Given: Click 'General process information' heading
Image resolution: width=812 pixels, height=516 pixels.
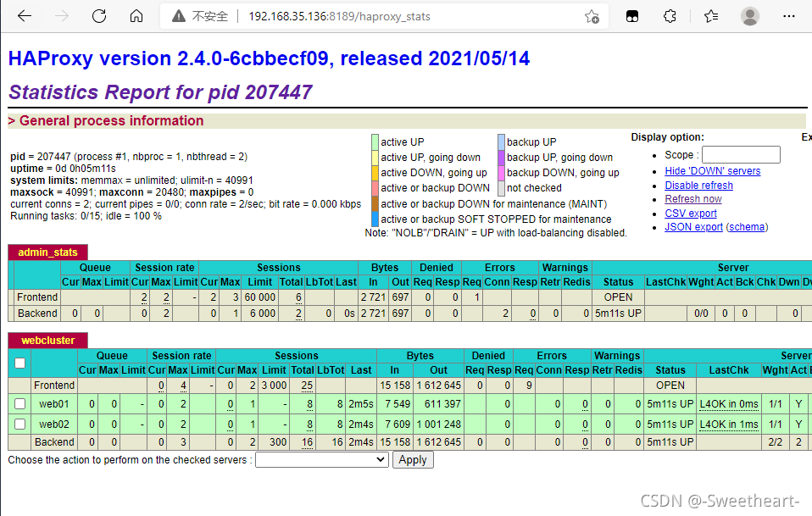Looking at the screenshot, I should 111,120.
